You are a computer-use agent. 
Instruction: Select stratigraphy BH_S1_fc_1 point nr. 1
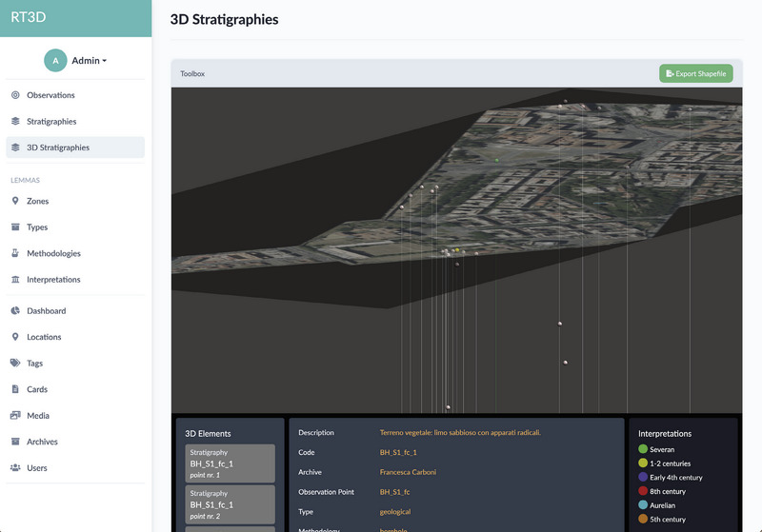pos(231,463)
